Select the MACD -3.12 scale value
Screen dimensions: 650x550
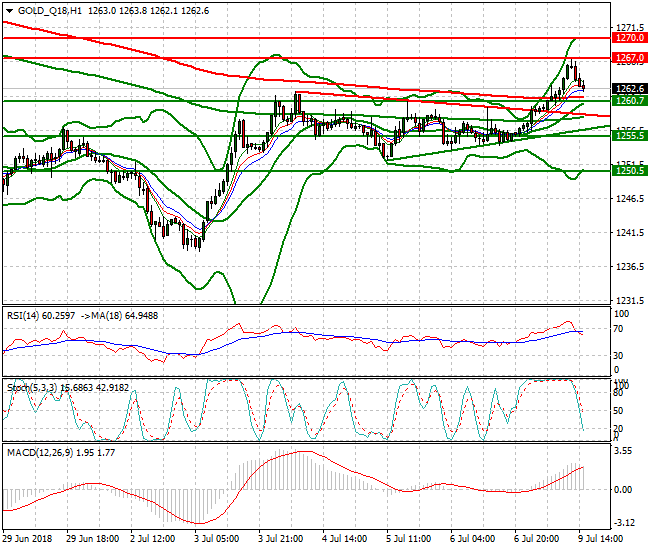(x=623, y=523)
